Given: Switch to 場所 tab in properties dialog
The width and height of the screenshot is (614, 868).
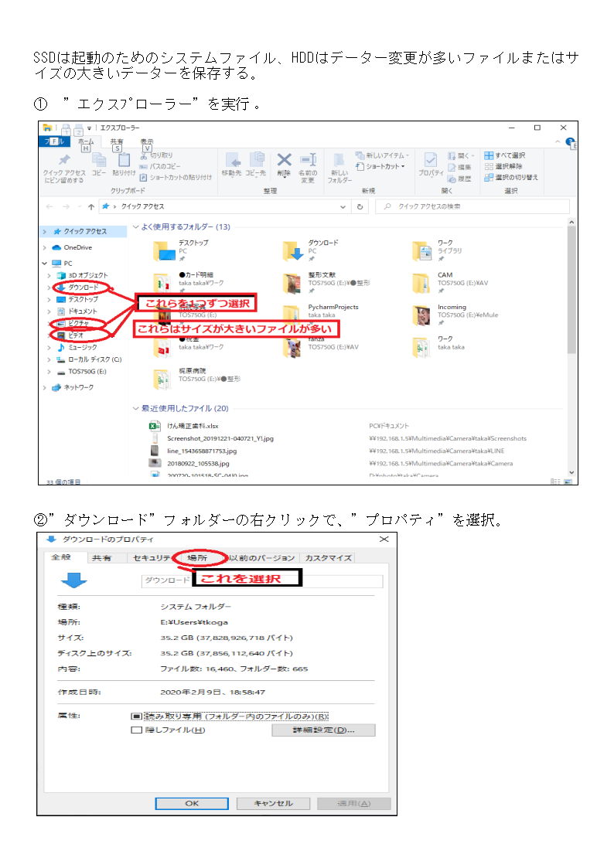Looking at the screenshot, I should point(197,558).
